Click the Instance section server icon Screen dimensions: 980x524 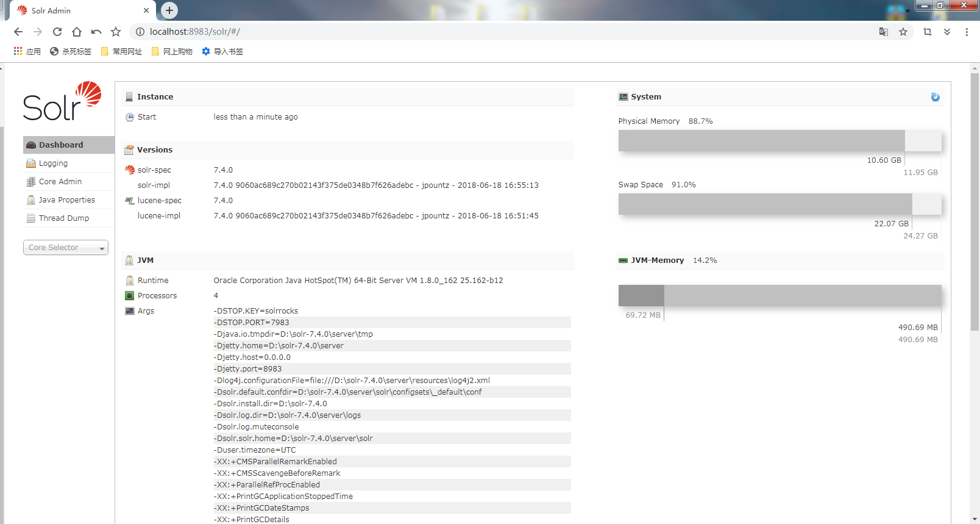[129, 97]
